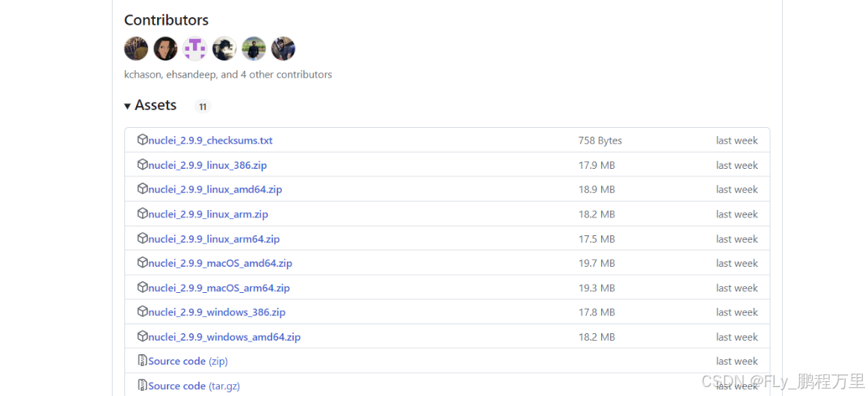Viewport: 868px width, 396px height.
Task: Download nuclei_2.9.9_checksums.txt
Action: pos(210,140)
